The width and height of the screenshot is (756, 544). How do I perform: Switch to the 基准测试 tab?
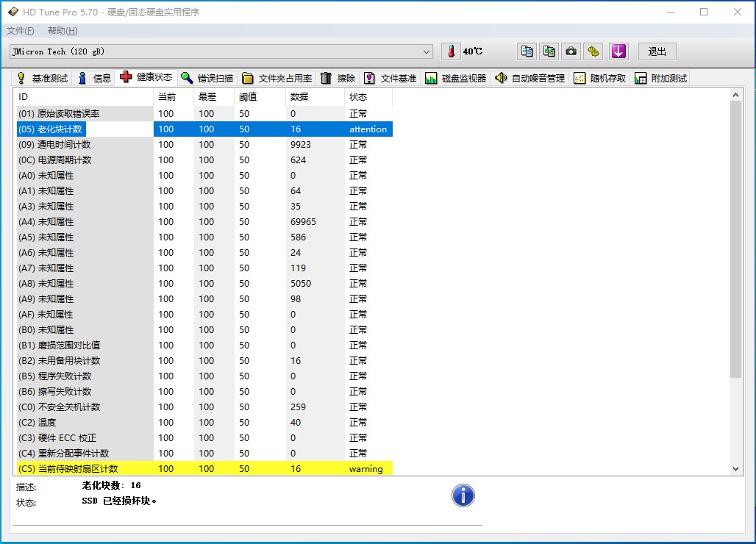tap(42, 78)
